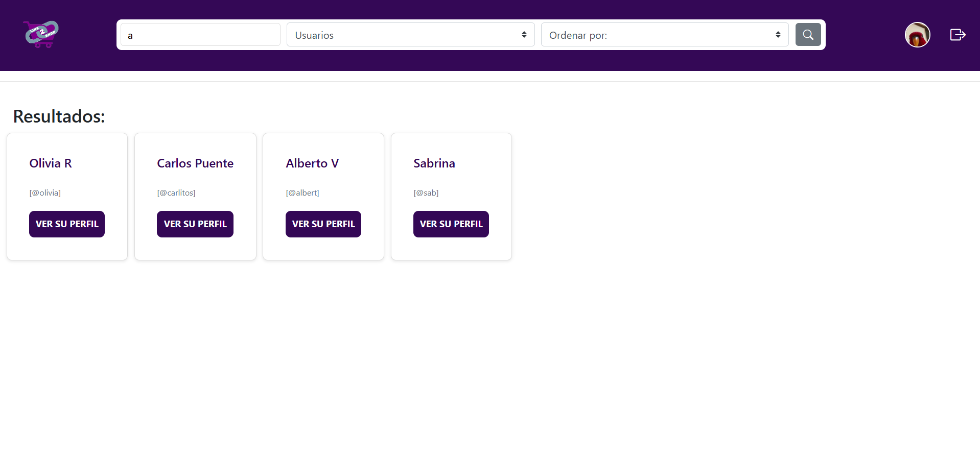Focus the search text field containing 'a'
The image size is (980, 458).
[x=200, y=35]
